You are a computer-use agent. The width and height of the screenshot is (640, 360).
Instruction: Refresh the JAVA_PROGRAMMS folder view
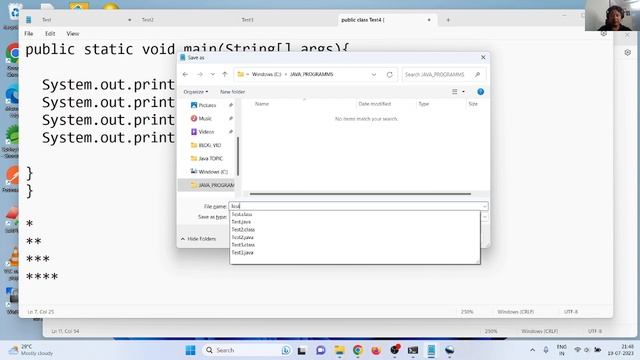click(x=389, y=74)
